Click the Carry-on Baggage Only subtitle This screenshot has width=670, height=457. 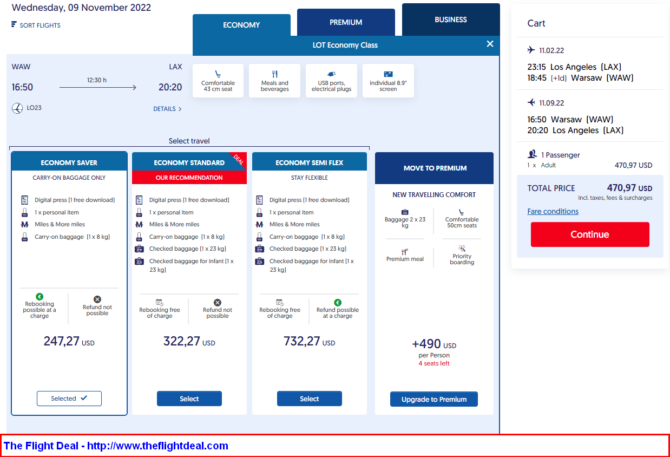69,178
